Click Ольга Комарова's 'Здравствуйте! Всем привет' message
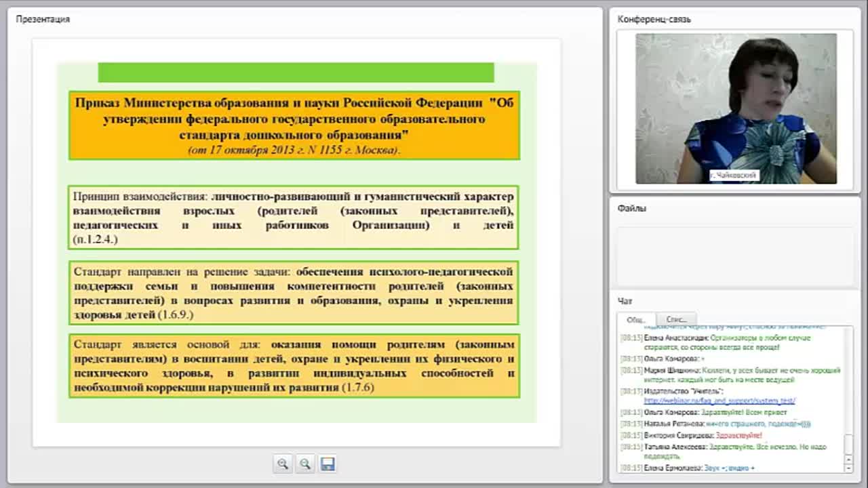This screenshot has width=868, height=488. tap(704, 412)
